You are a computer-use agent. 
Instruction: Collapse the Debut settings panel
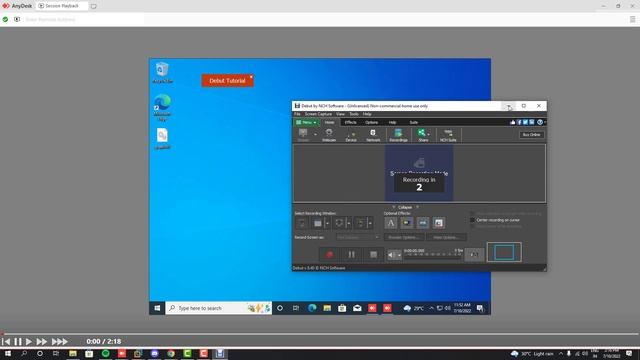tap(405, 207)
